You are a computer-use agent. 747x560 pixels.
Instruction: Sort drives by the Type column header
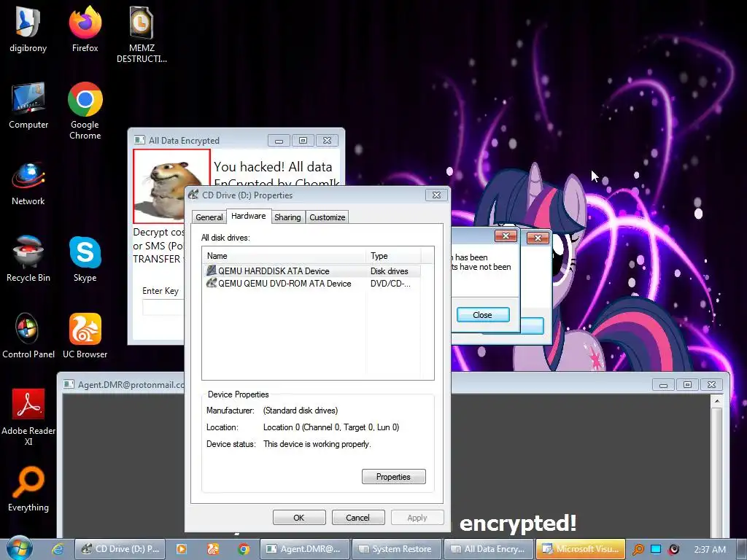(x=393, y=256)
